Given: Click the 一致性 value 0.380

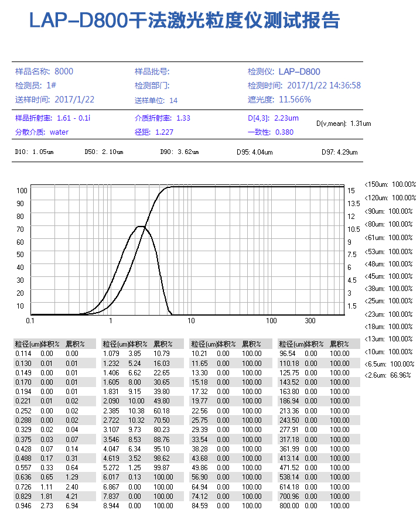Looking at the screenshot, I should click(x=284, y=132).
